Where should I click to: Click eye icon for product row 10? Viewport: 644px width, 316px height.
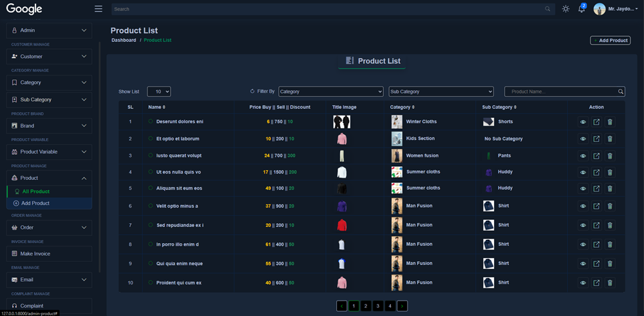(583, 283)
